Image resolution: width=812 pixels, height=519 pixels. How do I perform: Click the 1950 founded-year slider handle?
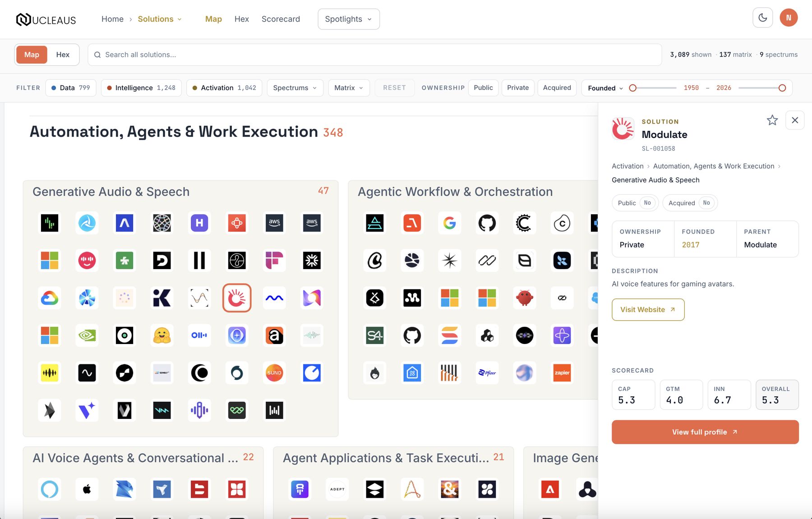pos(633,88)
